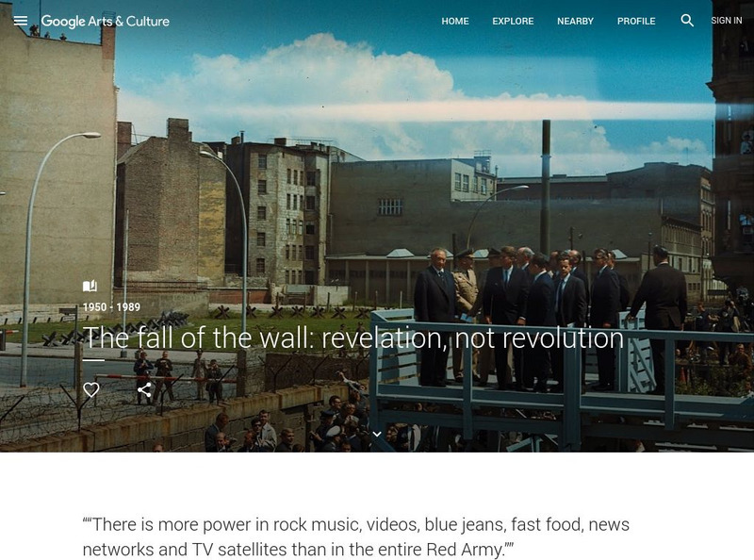Go to the HOME tab
The image size is (754, 560).
click(x=455, y=21)
